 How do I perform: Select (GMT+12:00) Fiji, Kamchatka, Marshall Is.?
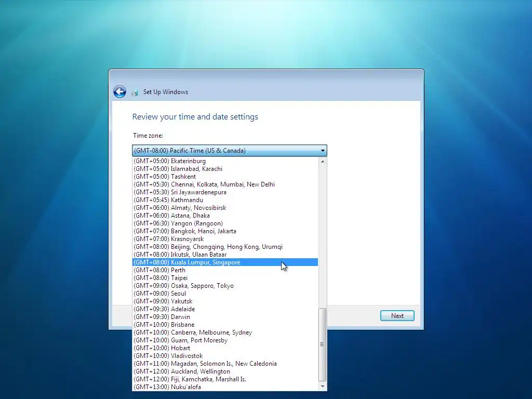225,379
